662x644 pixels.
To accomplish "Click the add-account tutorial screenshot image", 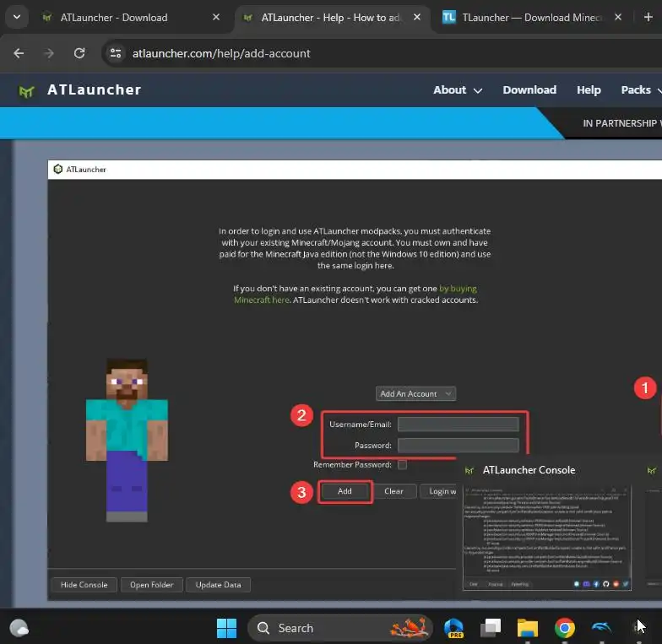I will (355, 380).
